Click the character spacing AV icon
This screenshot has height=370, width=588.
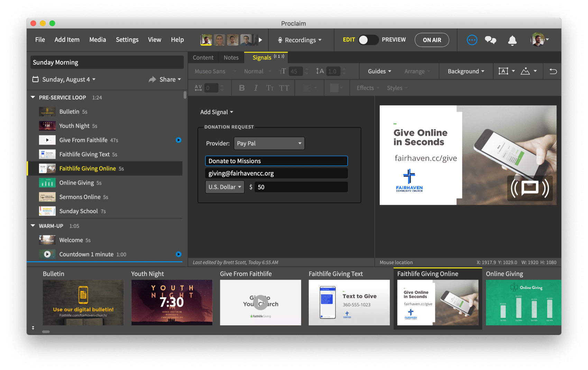pos(198,88)
